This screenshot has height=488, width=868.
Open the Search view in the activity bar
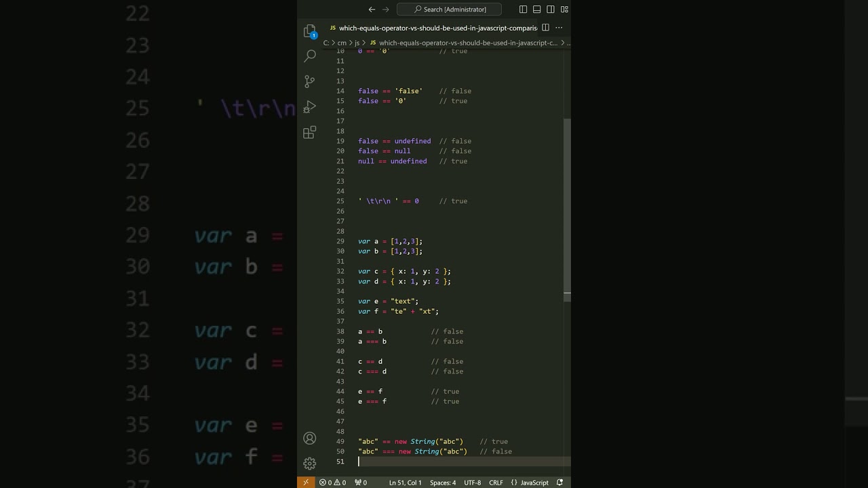pos(310,56)
